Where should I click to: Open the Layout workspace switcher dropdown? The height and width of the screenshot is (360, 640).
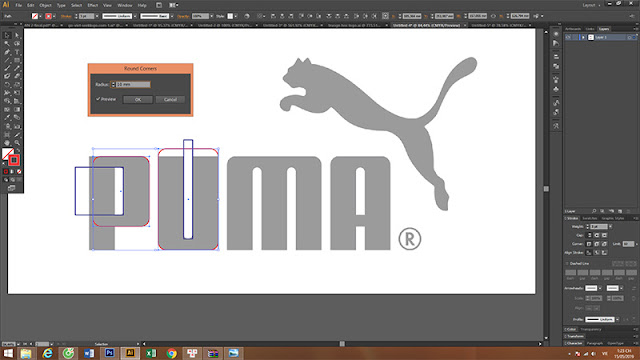591,5
